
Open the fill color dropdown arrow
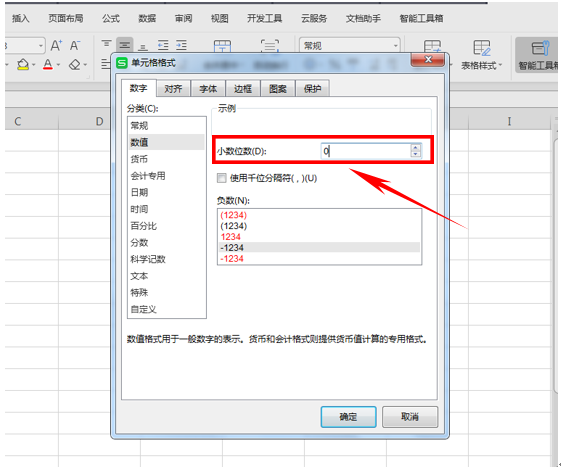pos(34,65)
